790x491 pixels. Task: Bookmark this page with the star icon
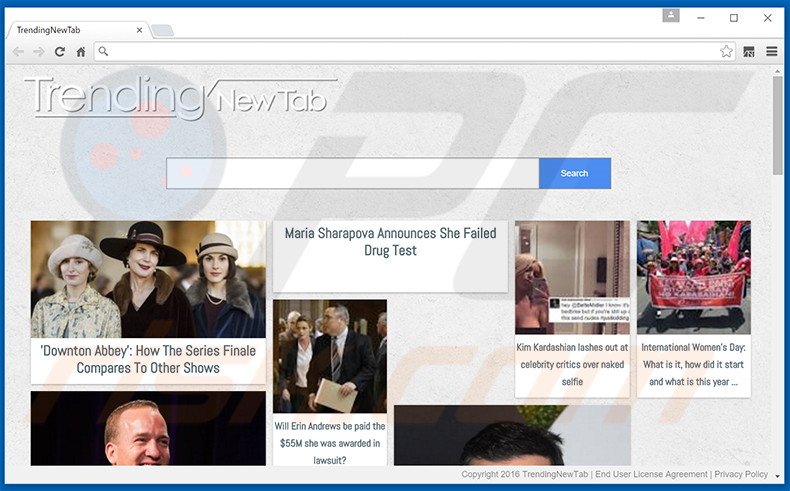coord(726,51)
